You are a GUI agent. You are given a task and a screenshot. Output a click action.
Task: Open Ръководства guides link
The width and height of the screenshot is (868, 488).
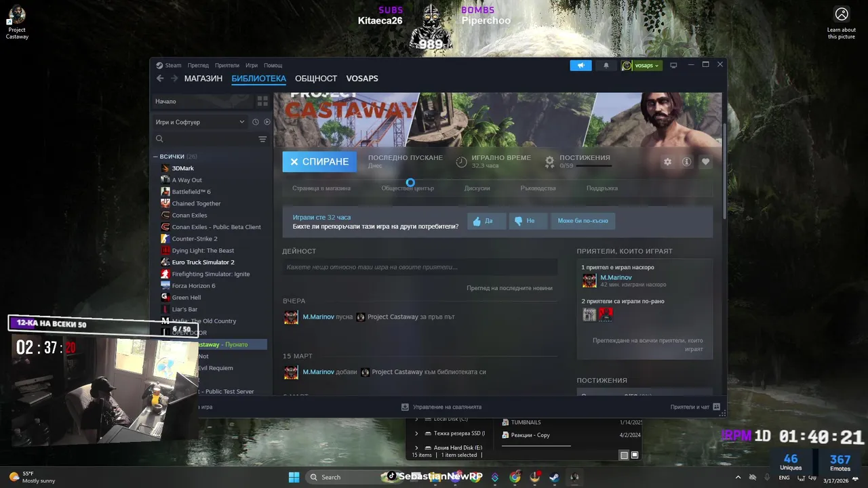click(538, 188)
